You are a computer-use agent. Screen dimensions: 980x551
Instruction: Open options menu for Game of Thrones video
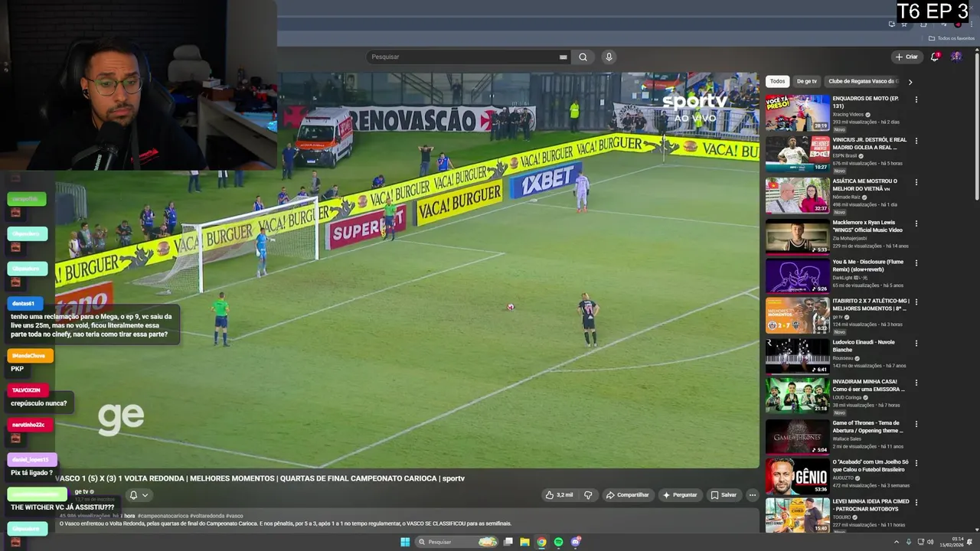[x=916, y=424]
